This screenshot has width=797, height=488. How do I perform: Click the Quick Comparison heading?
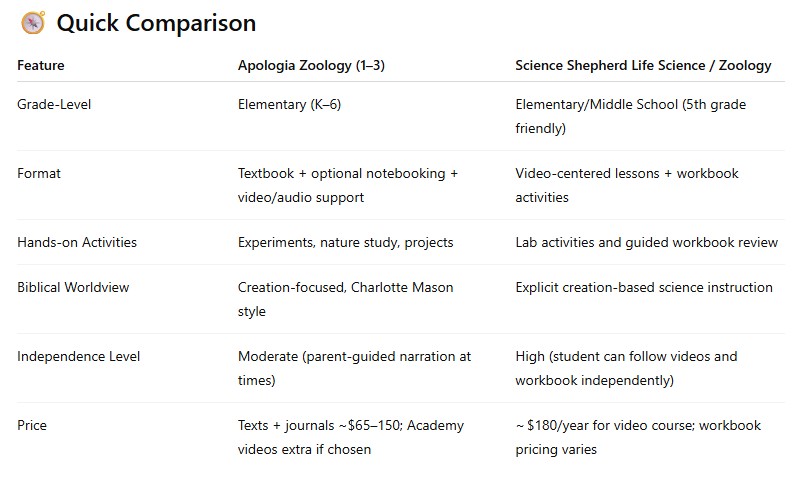pyautogui.click(x=156, y=23)
